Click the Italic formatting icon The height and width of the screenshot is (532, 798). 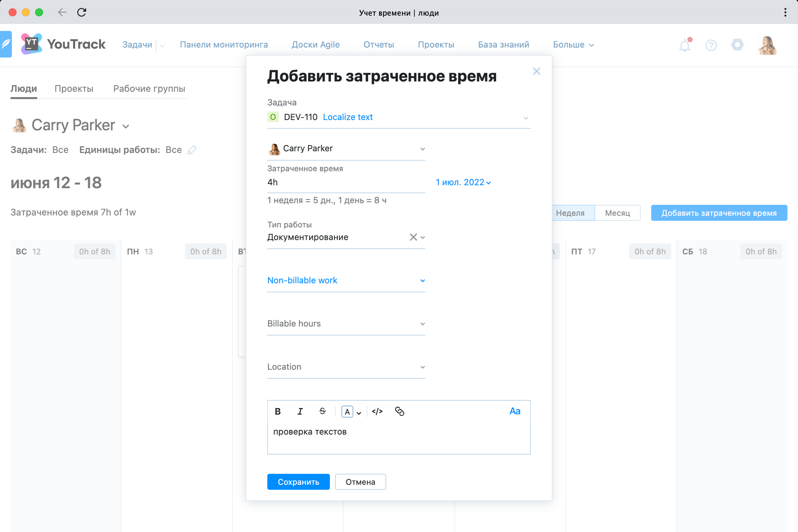pyautogui.click(x=300, y=411)
